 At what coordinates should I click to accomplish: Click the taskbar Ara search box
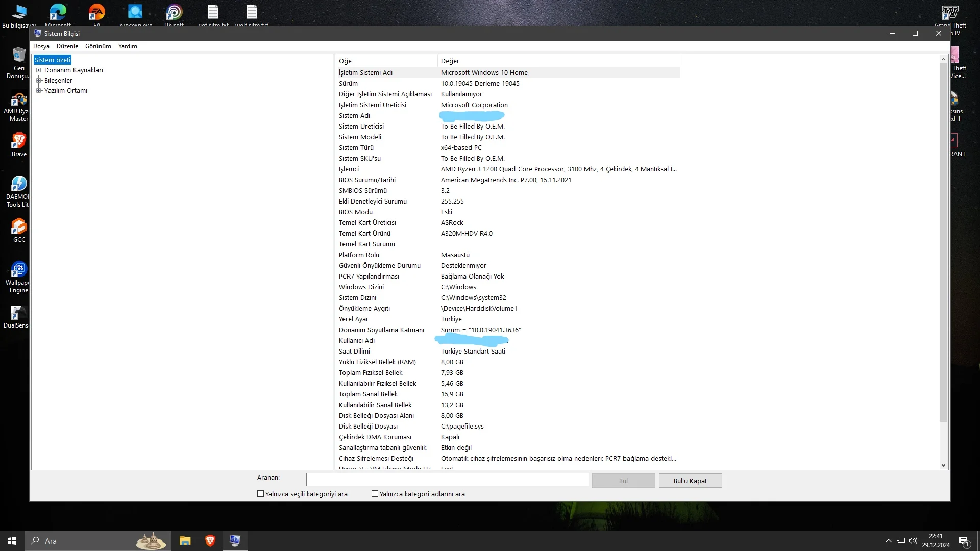tap(97, 541)
